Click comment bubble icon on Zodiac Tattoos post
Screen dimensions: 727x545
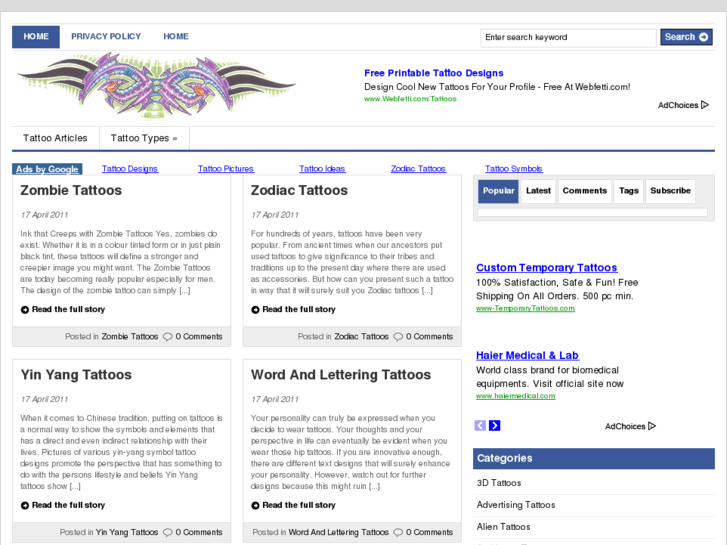tap(398, 337)
